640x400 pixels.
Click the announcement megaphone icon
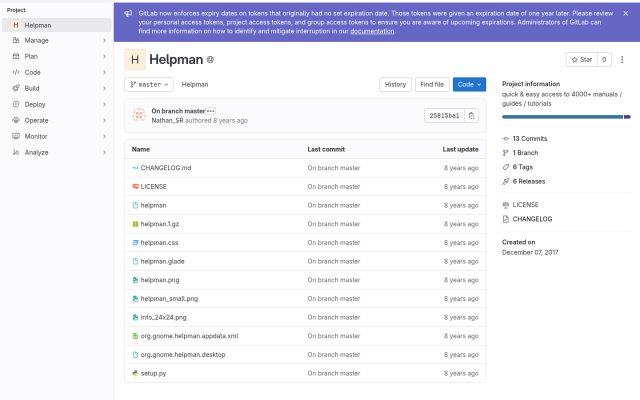[x=128, y=13]
